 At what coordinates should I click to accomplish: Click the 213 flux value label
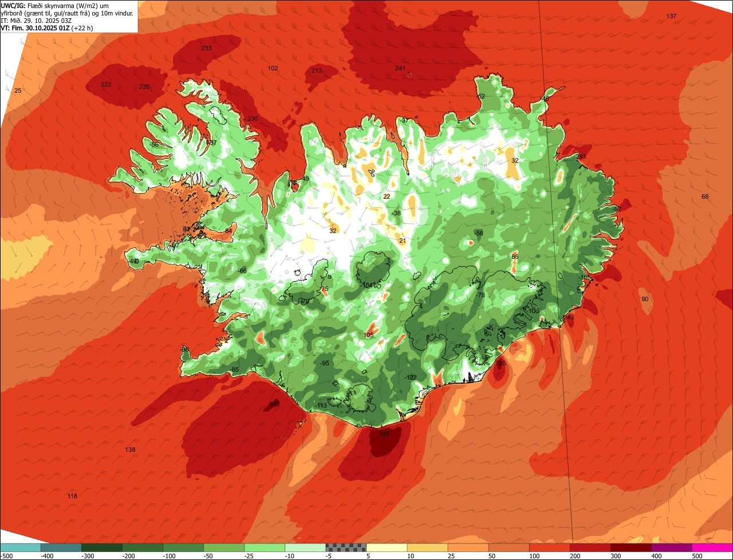click(x=317, y=70)
